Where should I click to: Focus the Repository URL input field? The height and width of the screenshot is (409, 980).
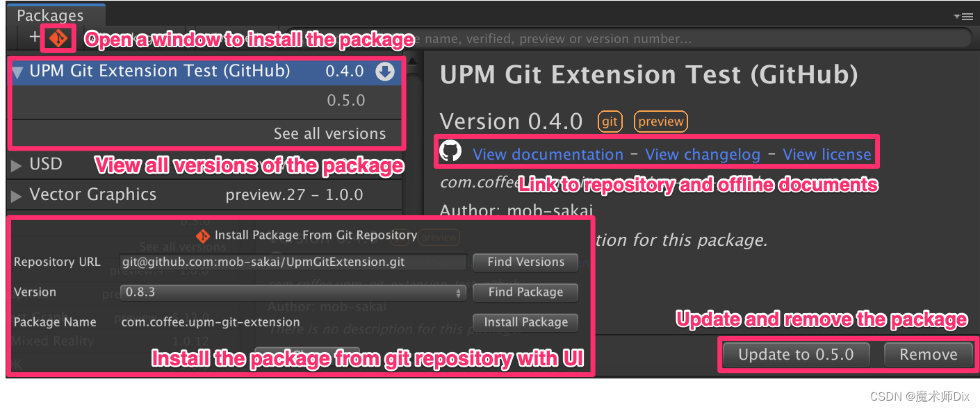tap(293, 262)
